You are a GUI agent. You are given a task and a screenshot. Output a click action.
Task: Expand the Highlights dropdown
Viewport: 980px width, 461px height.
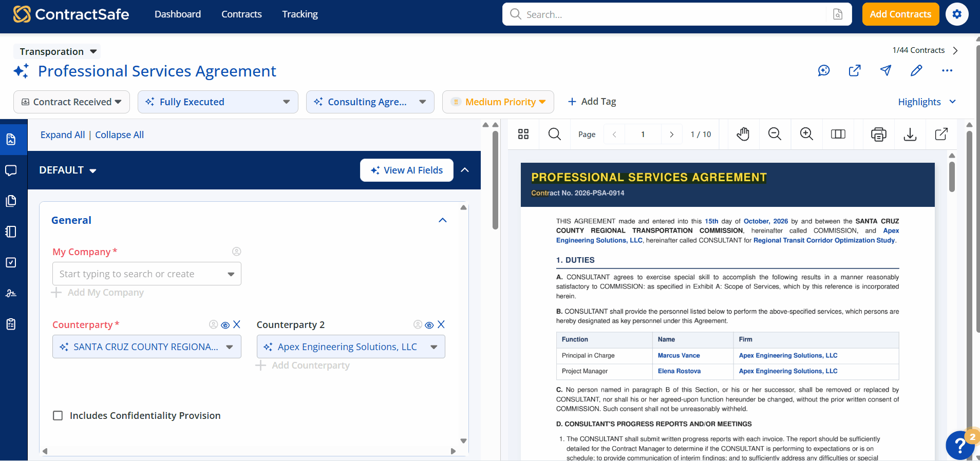[927, 102]
